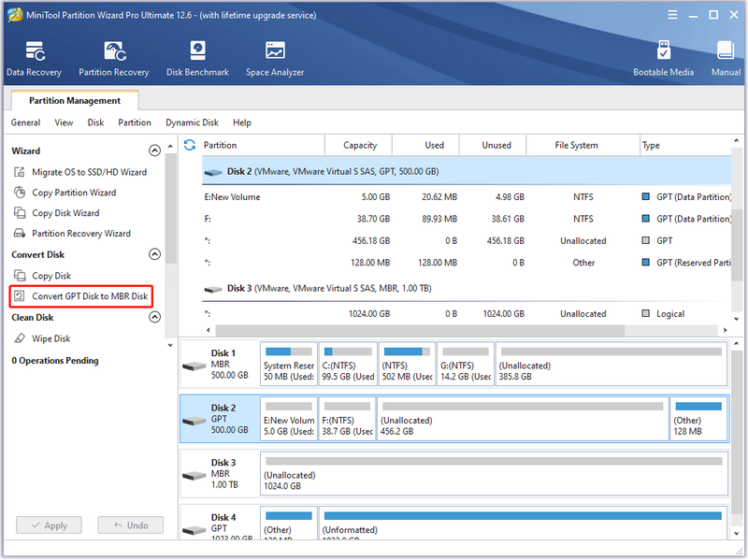This screenshot has width=748, height=560.
Task: Open the Disk menu
Action: pyautogui.click(x=95, y=122)
